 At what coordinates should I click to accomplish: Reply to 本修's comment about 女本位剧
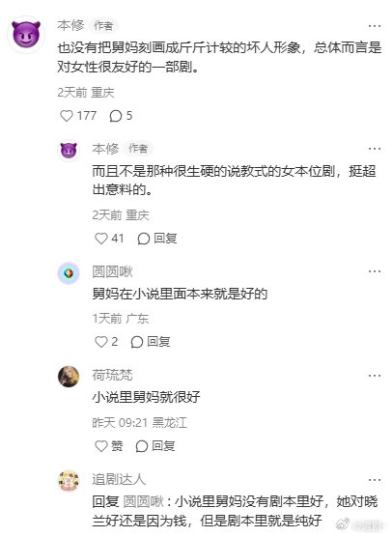pos(157,239)
